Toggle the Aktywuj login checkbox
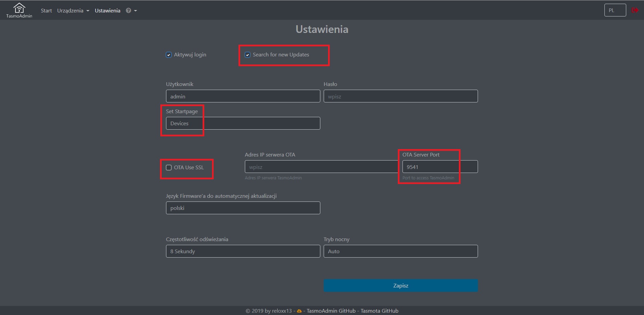 (169, 55)
